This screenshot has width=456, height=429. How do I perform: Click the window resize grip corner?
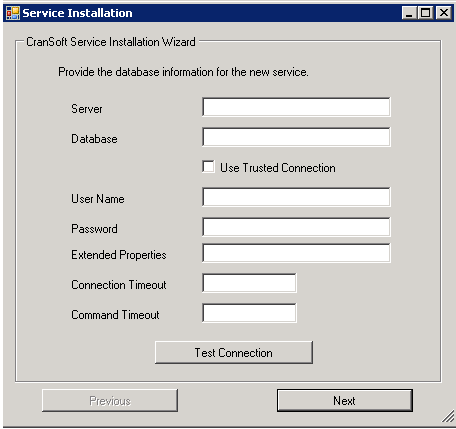pos(448,417)
